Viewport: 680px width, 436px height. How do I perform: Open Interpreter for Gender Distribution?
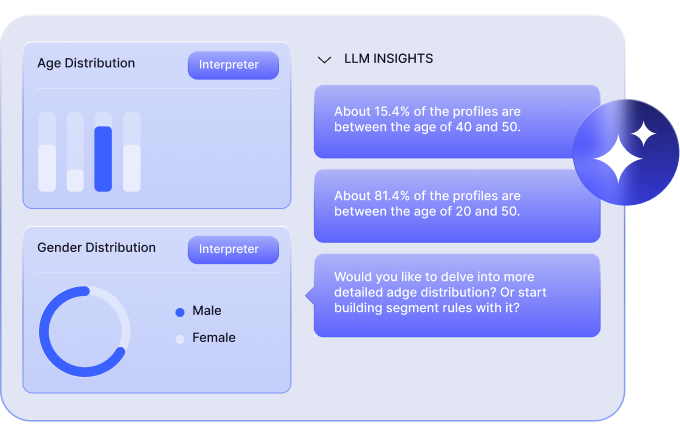(233, 249)
